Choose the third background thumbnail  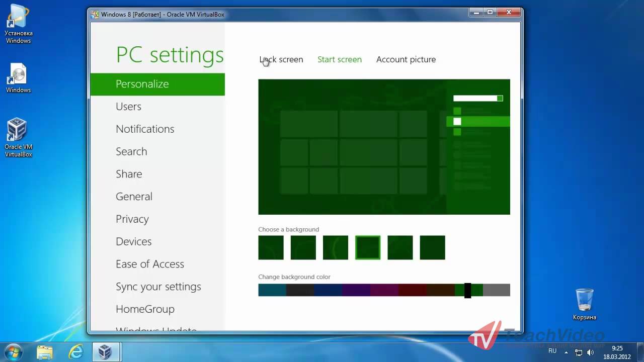tap(336, 247)
